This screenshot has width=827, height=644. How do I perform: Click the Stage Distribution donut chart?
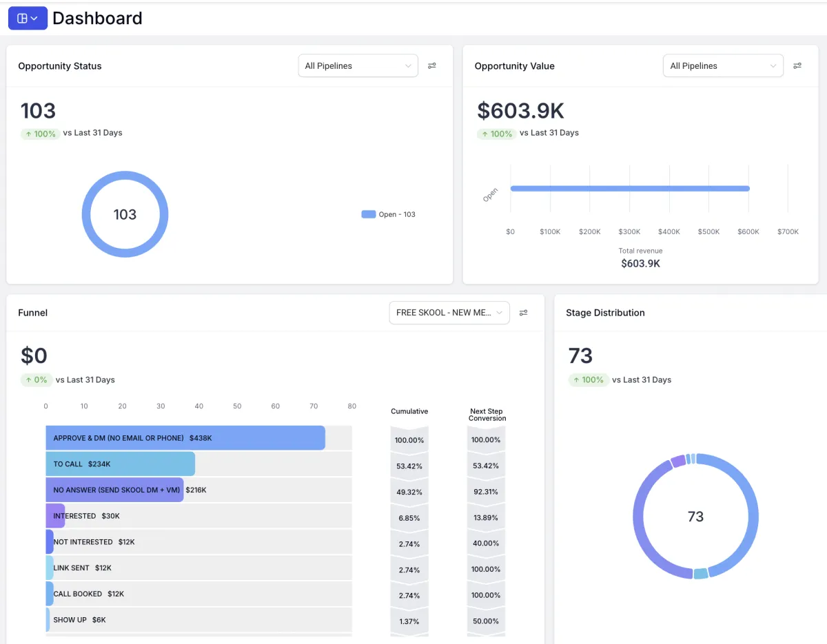click(696, 517)
